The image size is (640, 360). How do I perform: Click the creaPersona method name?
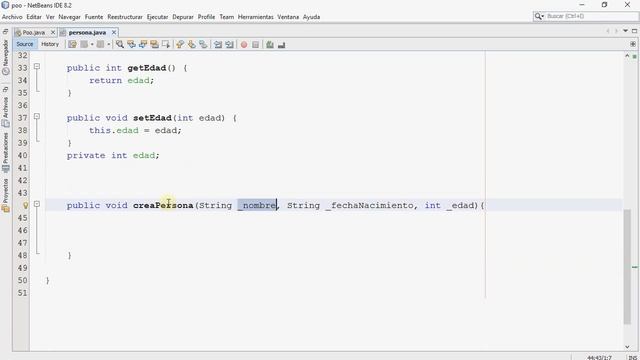[x=163, y=205]
